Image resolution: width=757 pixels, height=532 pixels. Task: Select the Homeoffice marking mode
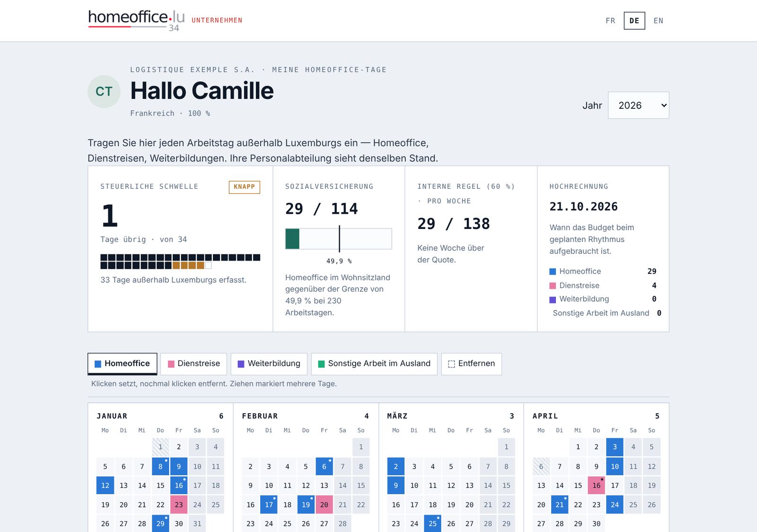point(122,364)
